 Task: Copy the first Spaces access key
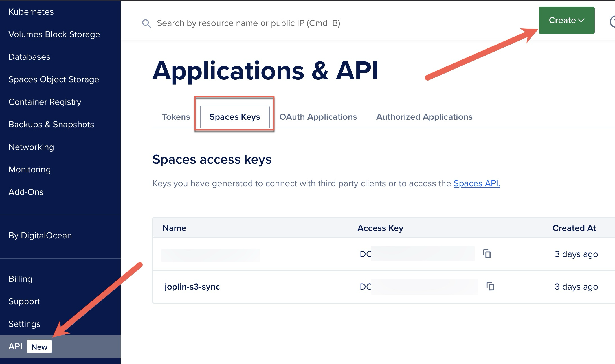487,254
